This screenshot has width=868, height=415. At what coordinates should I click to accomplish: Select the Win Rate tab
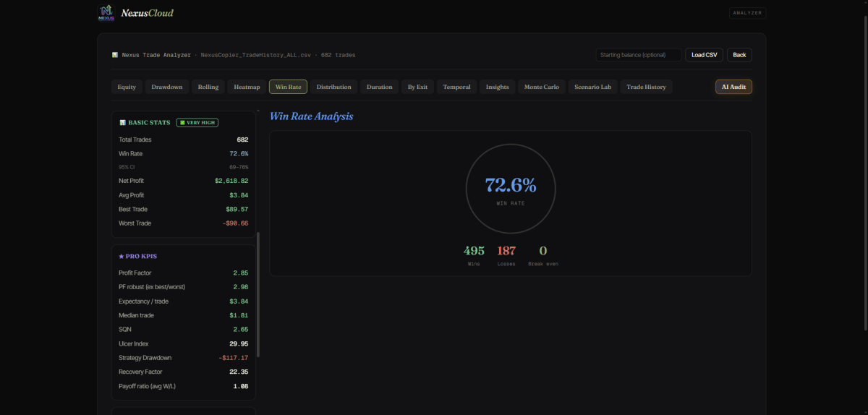(288, 87)
